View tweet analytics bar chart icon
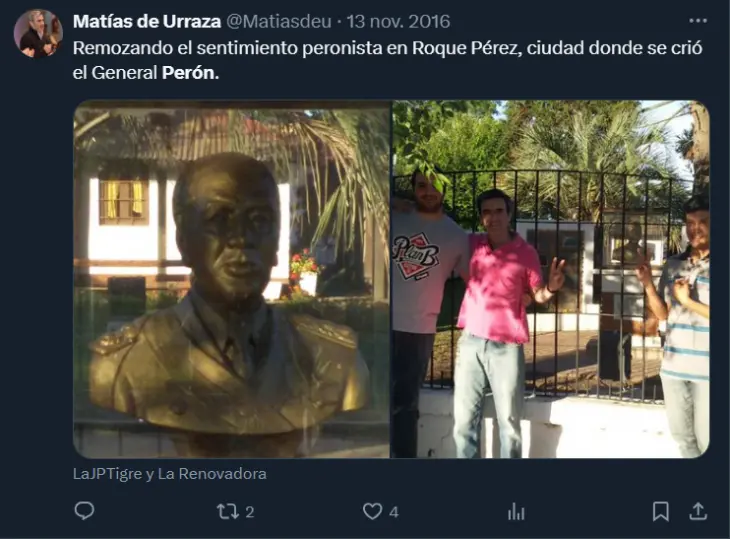730x539 pixels. point(516,512)
